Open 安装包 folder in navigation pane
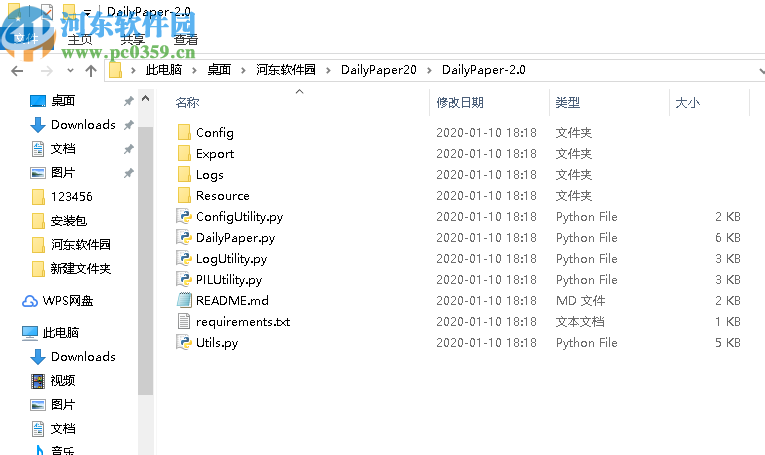Image resolution: width=765 pixels, height=455 pixels. [59, 220]
